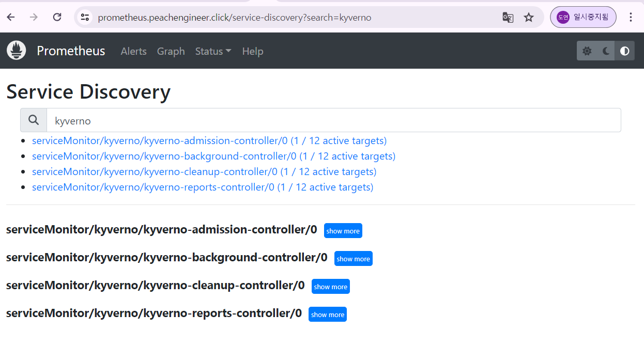Click heading serviceMonitor/kyverno/kyverno-cleanup-controller/0

click(155, 286)
